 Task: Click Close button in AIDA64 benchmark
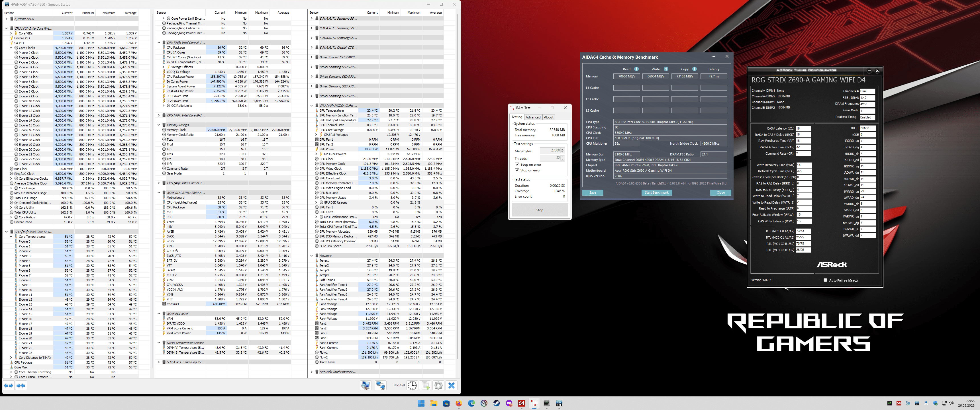[x=720, y=192]
